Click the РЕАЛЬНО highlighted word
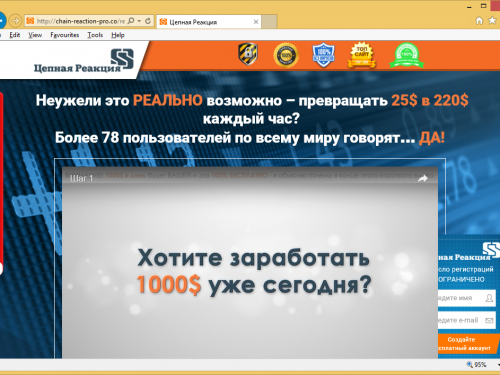 [x=168, y=100]
